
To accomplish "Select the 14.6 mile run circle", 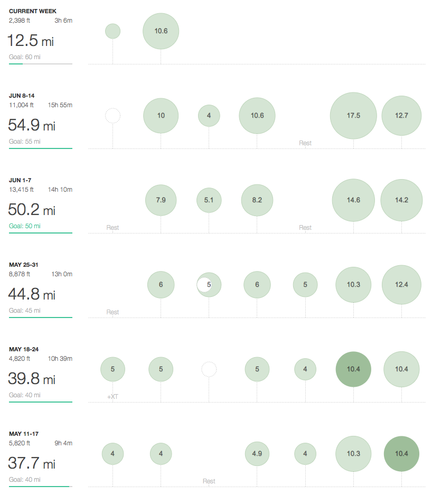I will 353,200.
